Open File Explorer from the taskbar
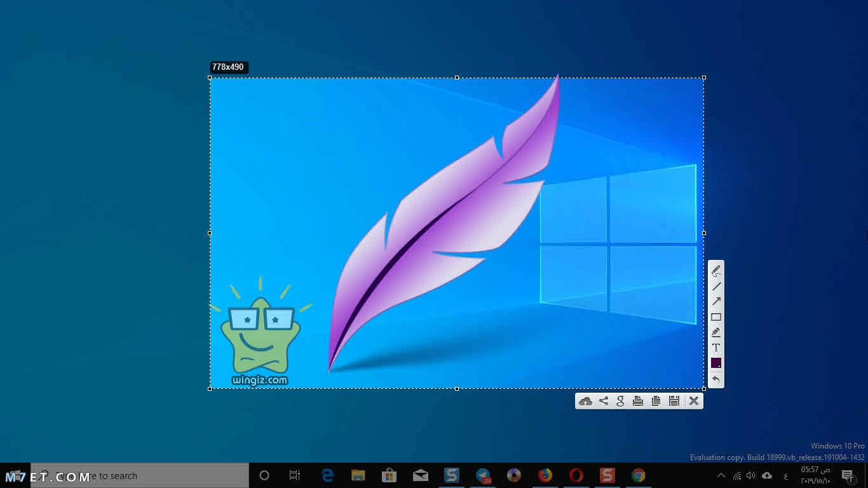The height and width of the screenshot is (488, 868). (358, 475)
